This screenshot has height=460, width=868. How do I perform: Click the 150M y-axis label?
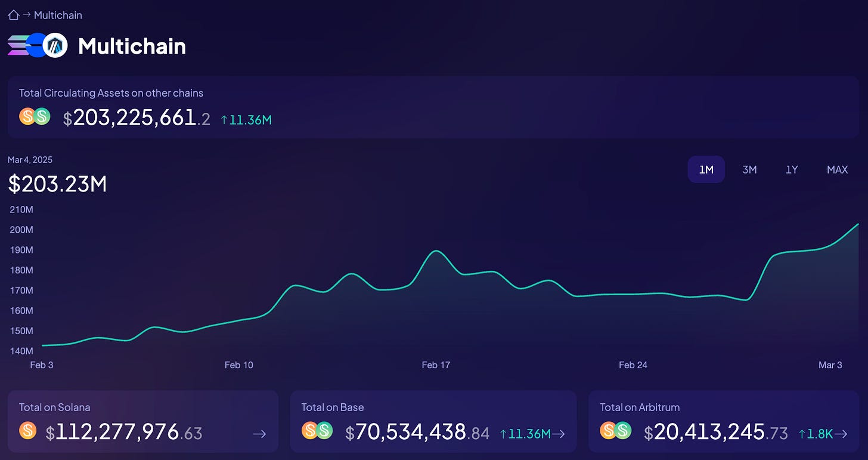click(x=21, y=331)
